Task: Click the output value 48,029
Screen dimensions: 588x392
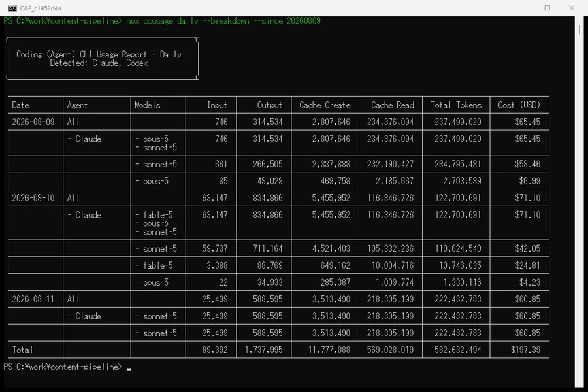Action: click(x=270, y=181)
